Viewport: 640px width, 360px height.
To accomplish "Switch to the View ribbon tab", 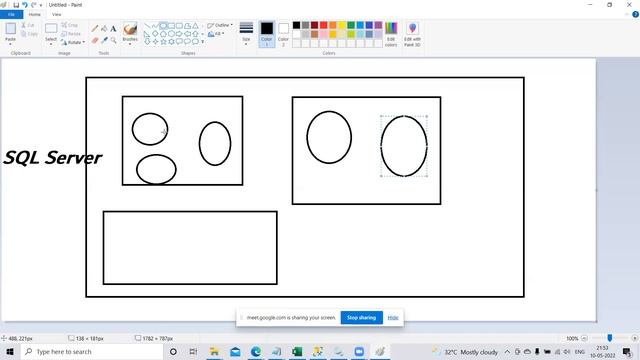I will [x=57, y=14].
